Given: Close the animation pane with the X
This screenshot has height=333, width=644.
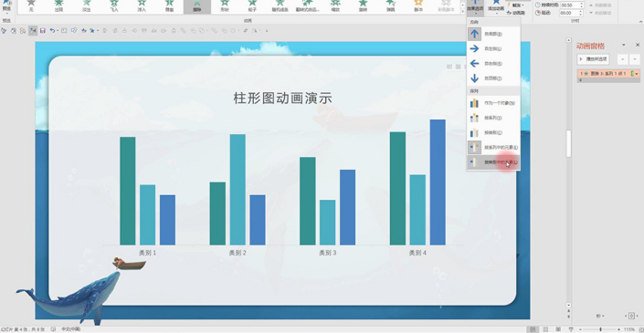Looking at the screenshot, I should 638,45.
